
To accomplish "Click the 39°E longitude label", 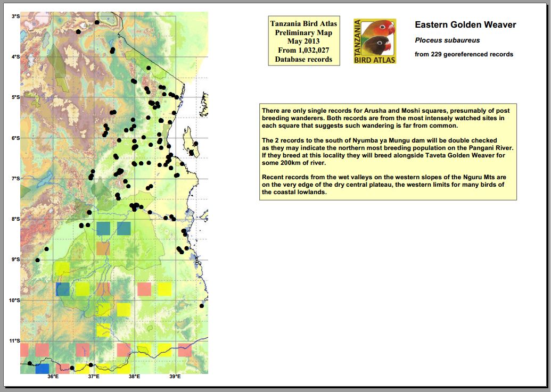I will point(175,377).
